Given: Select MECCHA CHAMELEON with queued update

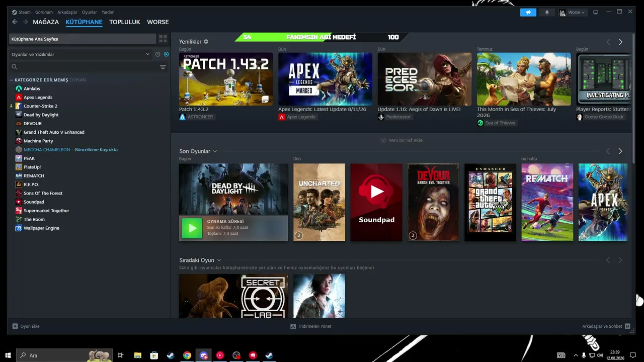Looking at the screenshot, I should (x=70, y=150).
